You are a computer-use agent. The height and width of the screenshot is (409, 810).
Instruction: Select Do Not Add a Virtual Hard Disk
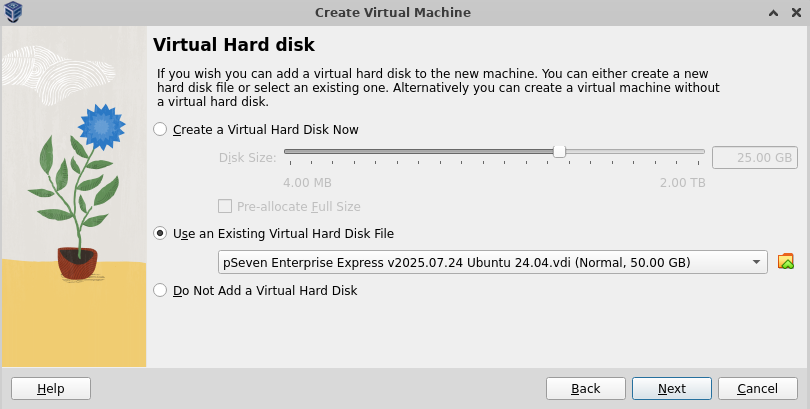tap(160, 291)
